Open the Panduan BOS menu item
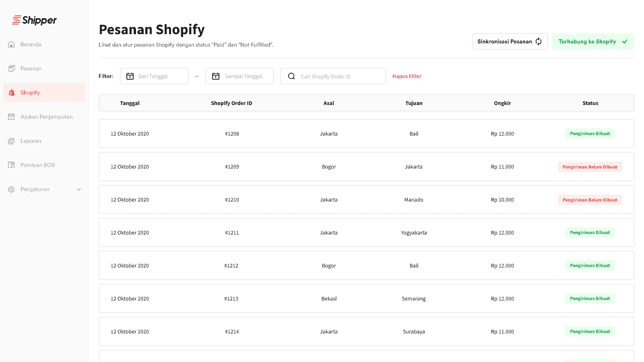Image resolution: width=644 pixels, height=362 pixels. (44, 165)
